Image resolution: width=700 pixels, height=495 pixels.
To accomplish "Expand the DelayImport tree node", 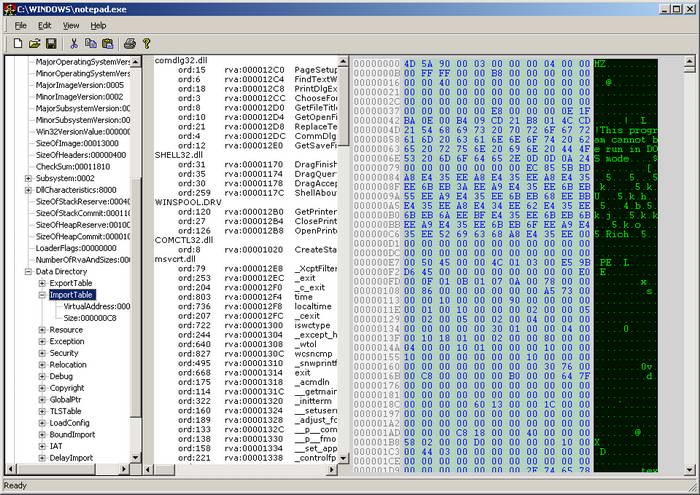I will click(x=42, y=458).
